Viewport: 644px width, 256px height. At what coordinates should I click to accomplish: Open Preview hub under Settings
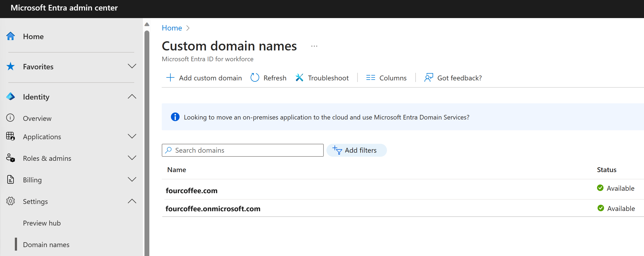tap(42, 223)
